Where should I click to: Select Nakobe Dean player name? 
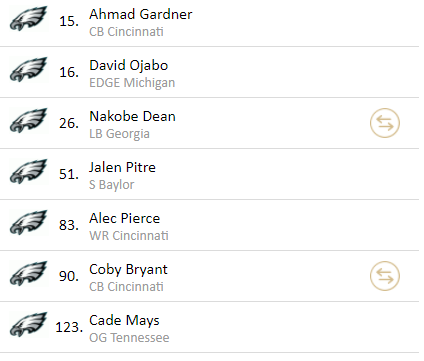[x=132, y=116]
